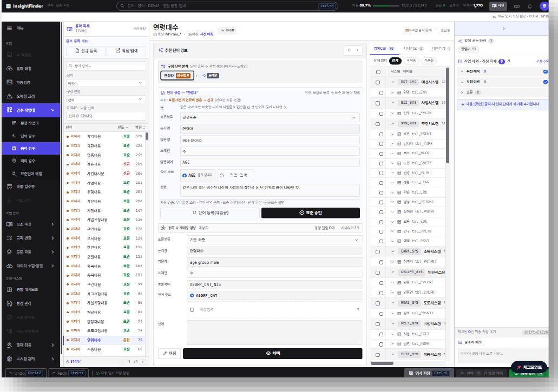Click the magnifier icon in the top search bar
Viewport: 558px width, 392px height.
click(122, 6)
